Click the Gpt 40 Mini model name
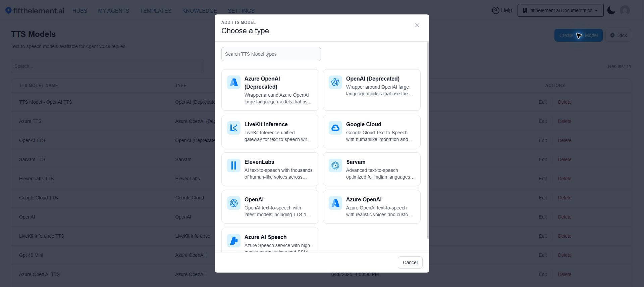Screen dimensions: 644x287 31,255
